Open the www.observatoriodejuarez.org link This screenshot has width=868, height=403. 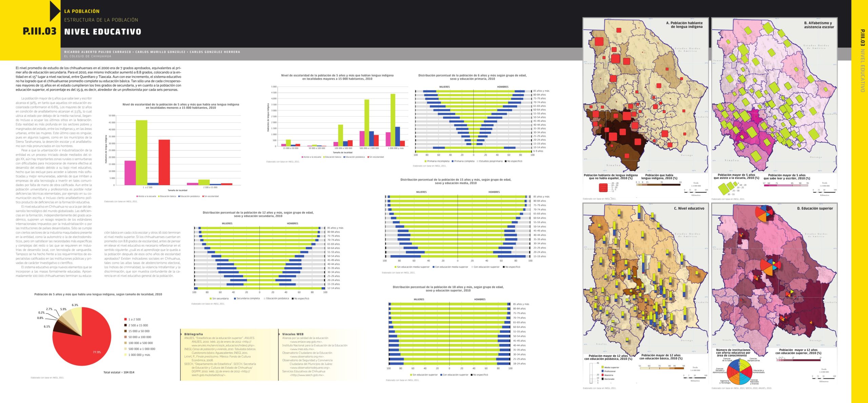(310, 368)
